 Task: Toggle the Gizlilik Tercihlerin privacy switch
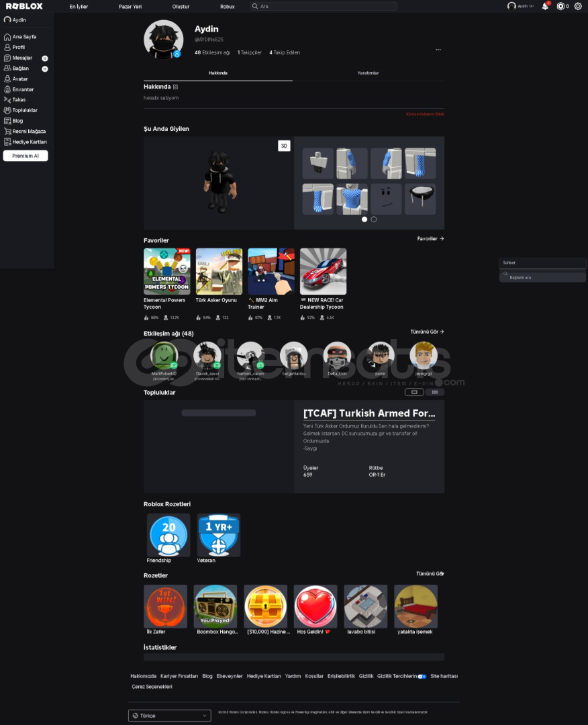pyautogui.click(x=422, y=677)
